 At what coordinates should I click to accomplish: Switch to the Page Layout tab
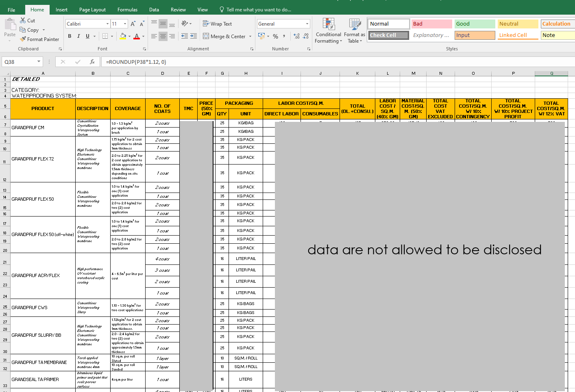pos(92,10)
